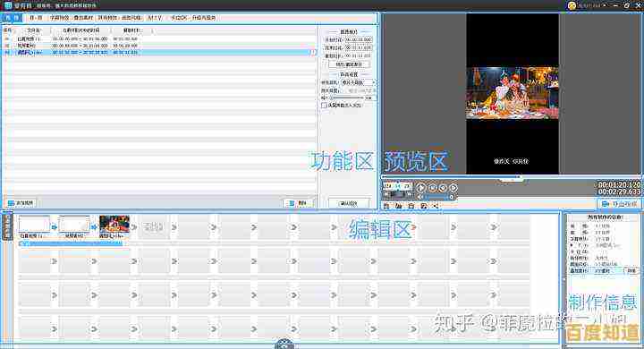
Task: Click the third round playback control button
Action: pyautogui.click(x=443, y=188)
